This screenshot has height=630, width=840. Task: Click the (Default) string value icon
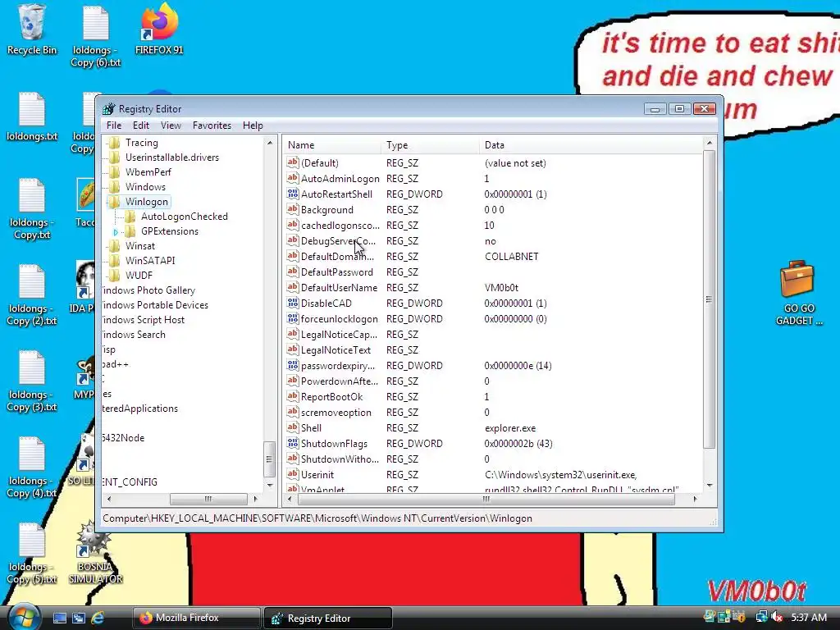(293, 162)
